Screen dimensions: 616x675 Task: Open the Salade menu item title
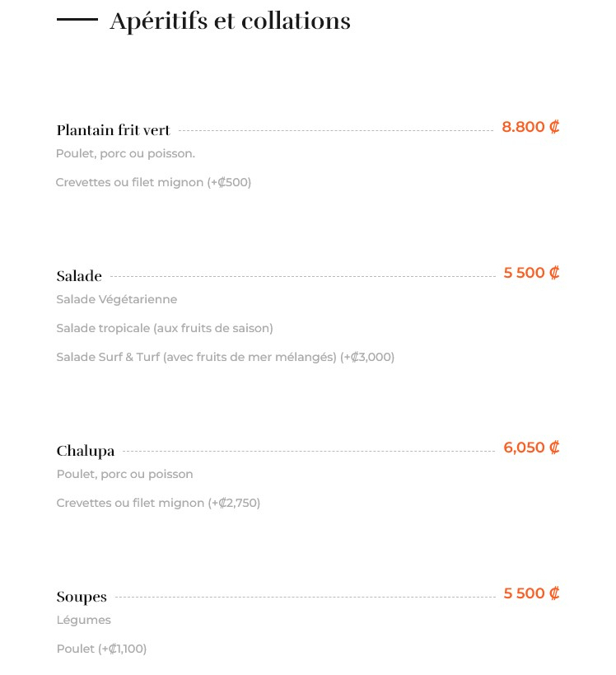click(x=79, y=276)
